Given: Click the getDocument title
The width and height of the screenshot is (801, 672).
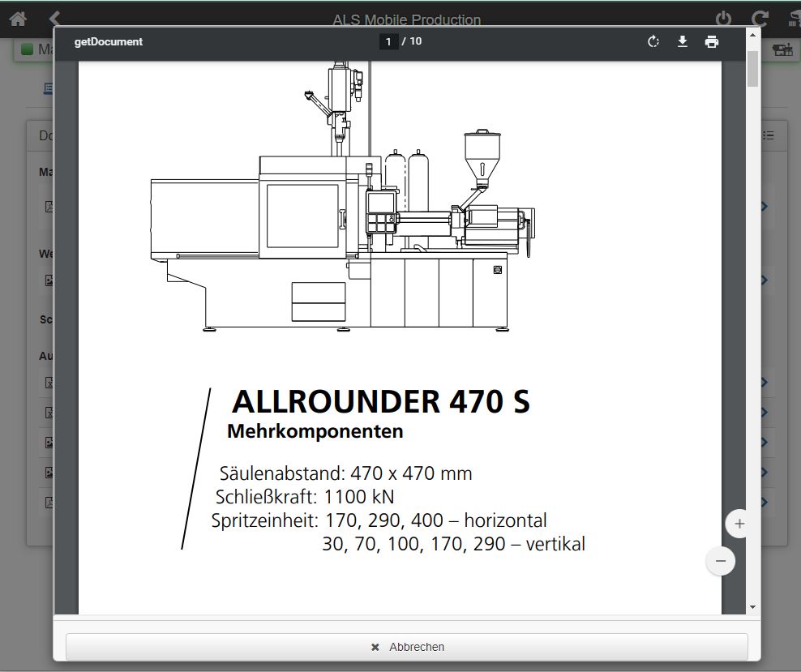Looking at the screenshot, I should click(x=109, y=42).
